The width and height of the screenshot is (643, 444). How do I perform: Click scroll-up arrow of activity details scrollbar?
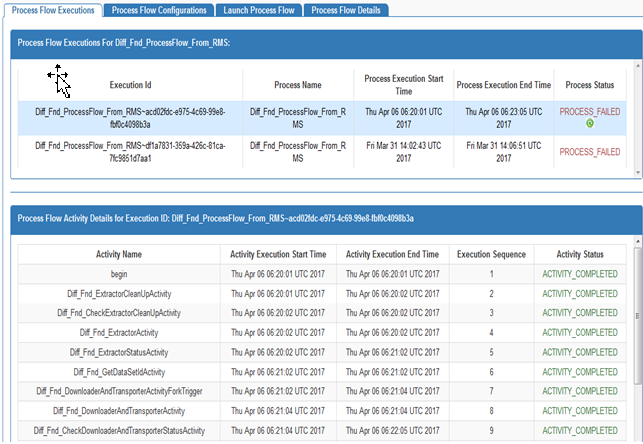638,241
